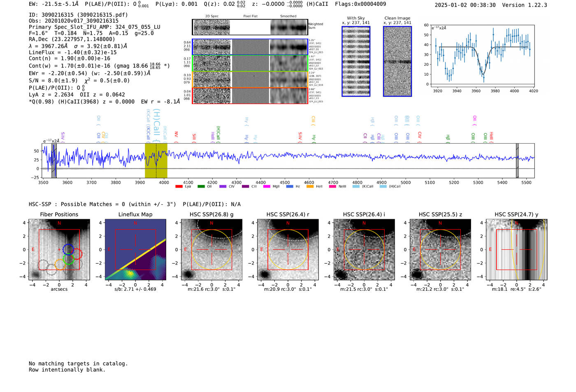Select the blue-outlined fiber 2D Spec cutout
Viewport: 576px width, 392px height.
coord(212,47)
